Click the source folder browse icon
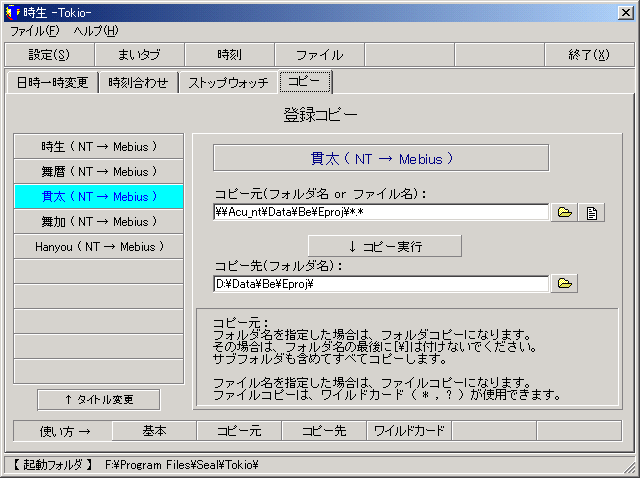 pos(565,212)
